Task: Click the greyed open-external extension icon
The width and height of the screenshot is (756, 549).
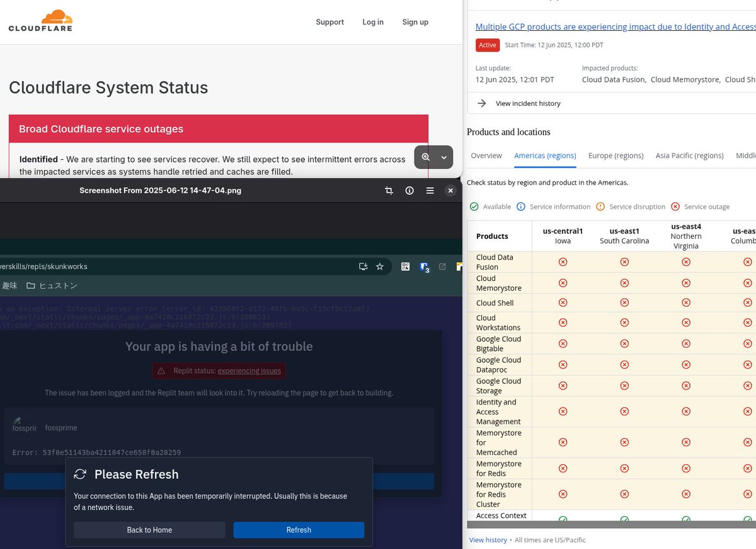Action: tap(442, 267)
